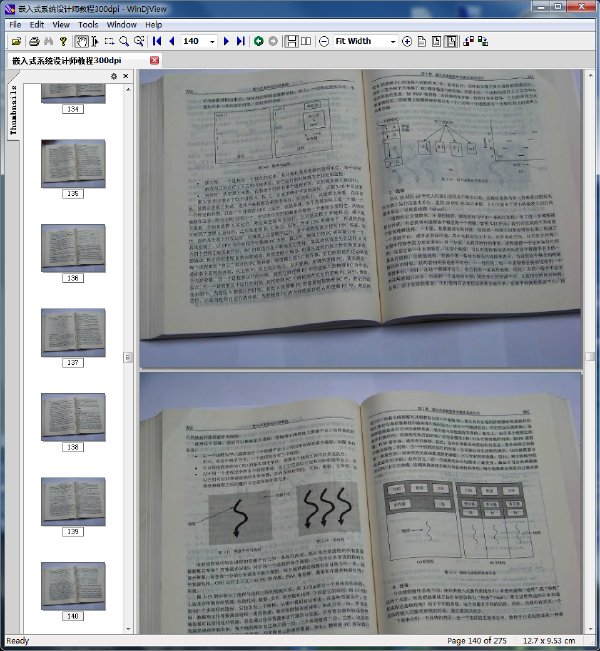This screenshot has width=600, height=651.
Task: Open the Help menu
Action: (153, 24)
